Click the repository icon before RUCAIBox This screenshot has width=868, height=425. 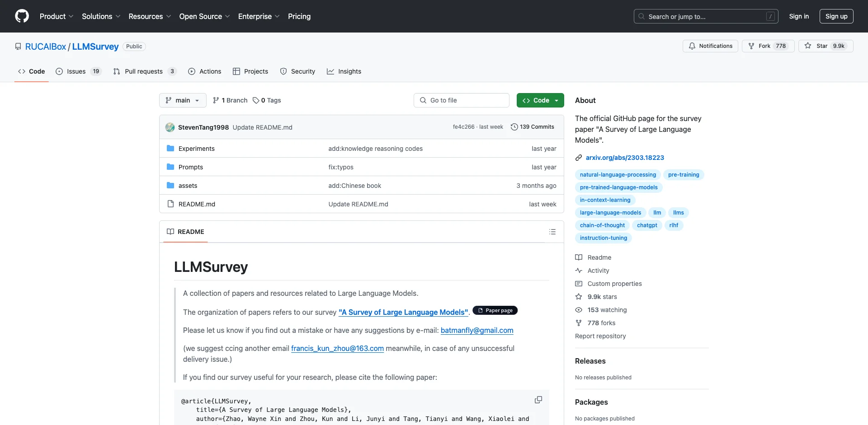tap(18, 47)
